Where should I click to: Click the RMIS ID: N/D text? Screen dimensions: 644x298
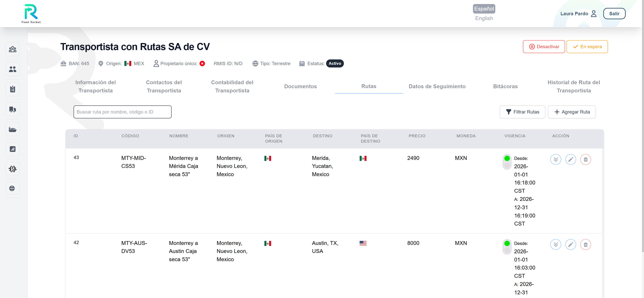(x=228, y=63)
